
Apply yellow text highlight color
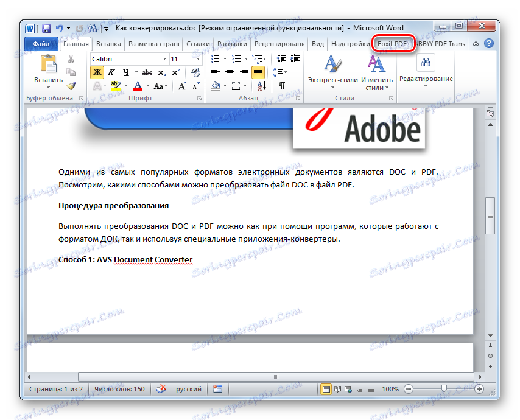tap(116, 86)
